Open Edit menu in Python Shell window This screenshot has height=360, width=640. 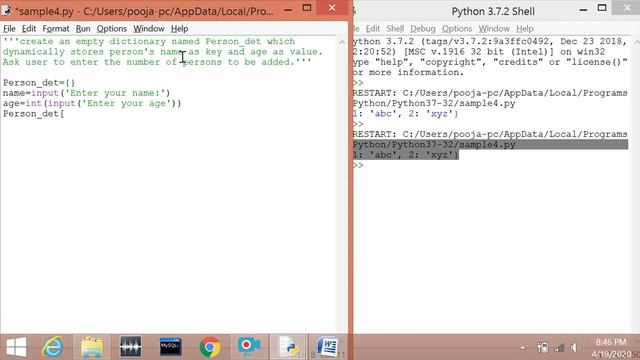[x=372, y=29]
